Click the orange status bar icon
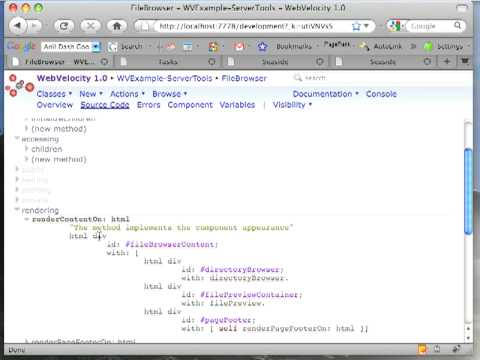 pyautogui.click(x=423, y=349)
